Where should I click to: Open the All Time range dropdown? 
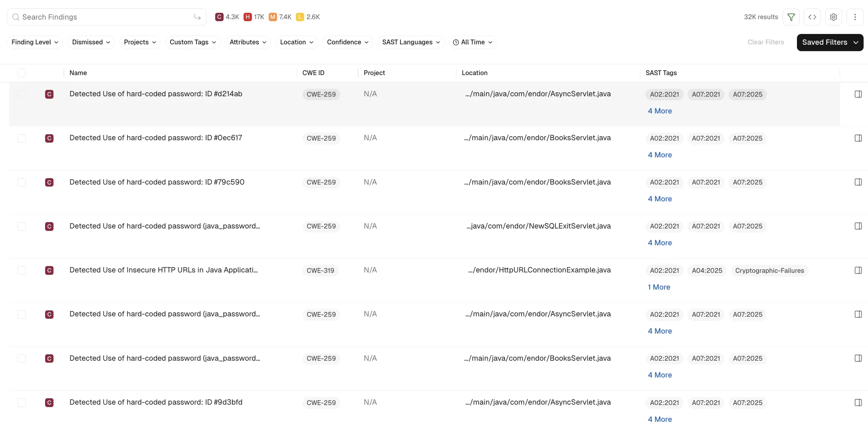point(473,42)
